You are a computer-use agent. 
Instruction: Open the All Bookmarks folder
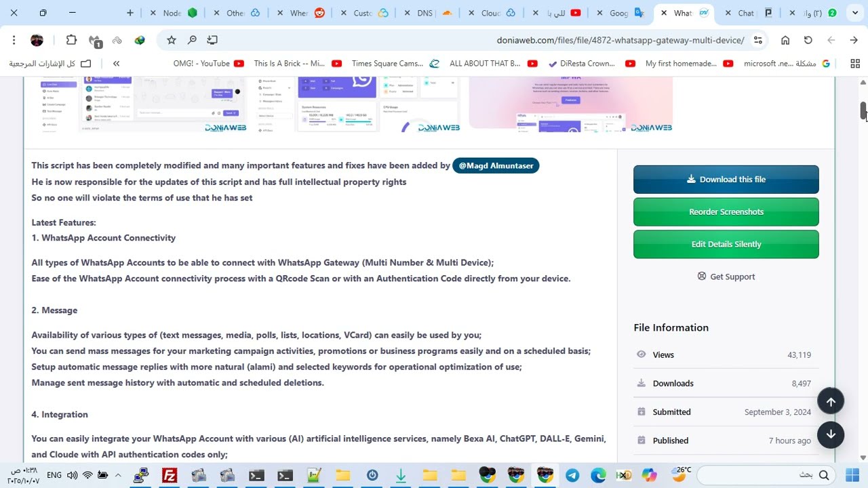click(x=50, y=64)
